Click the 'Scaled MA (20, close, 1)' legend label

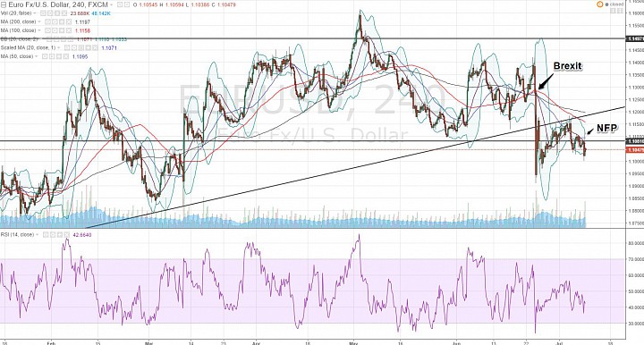coord(28,47)
